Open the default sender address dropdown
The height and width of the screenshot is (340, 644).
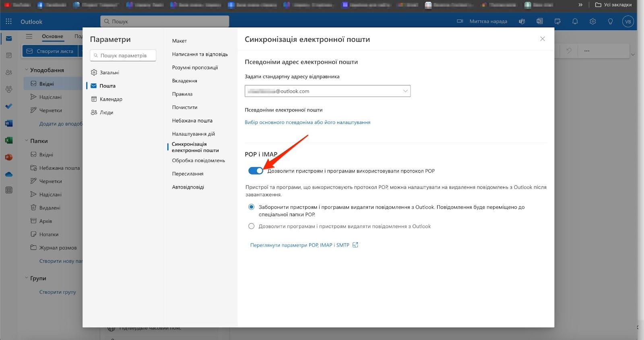[x=328, y=91]
